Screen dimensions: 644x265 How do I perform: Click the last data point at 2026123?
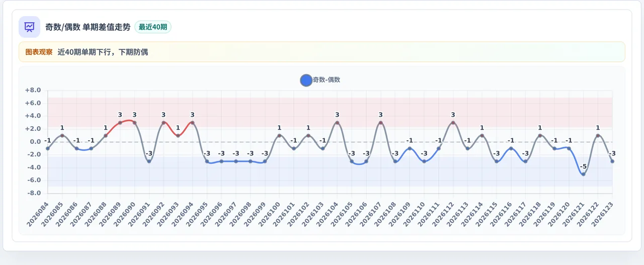point(612,161)
